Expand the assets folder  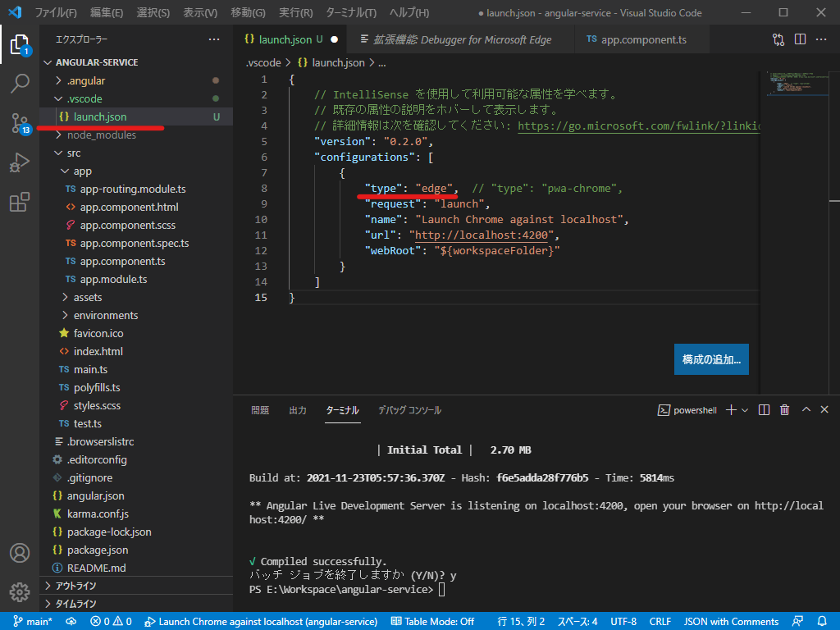135,297
